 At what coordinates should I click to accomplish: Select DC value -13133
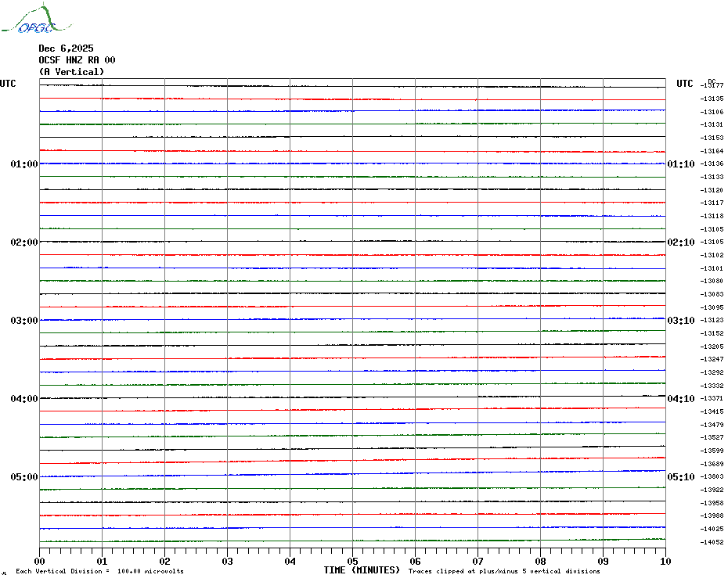[x=712, y=177]
